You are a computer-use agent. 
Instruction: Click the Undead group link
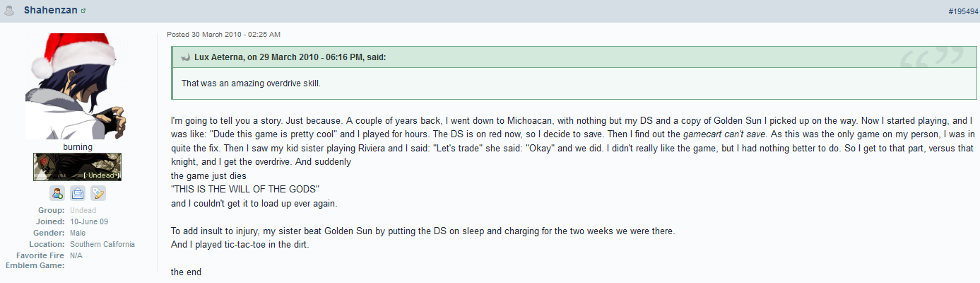point(83,211)
